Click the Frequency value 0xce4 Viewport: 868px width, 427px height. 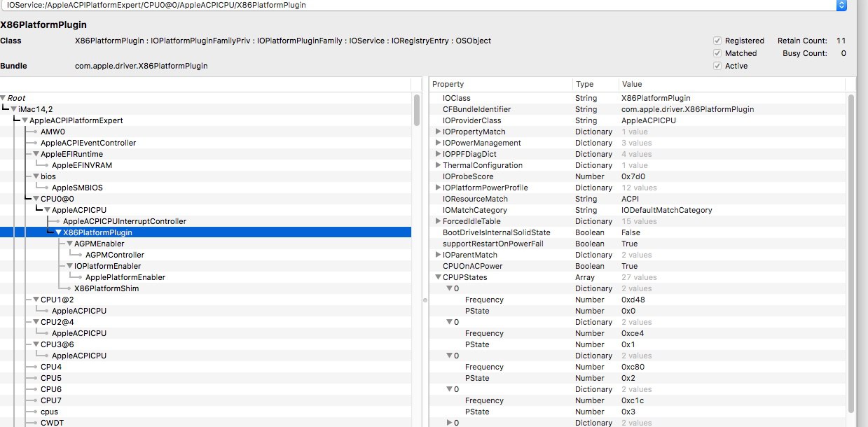(633, 333)
